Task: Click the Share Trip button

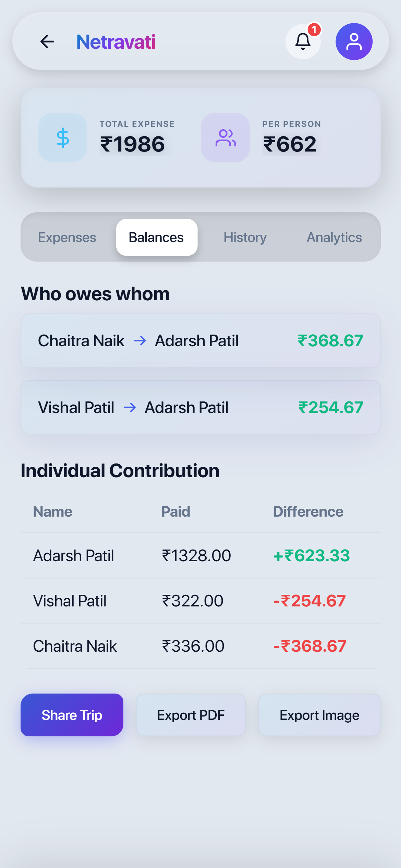Action: (72, 715)
